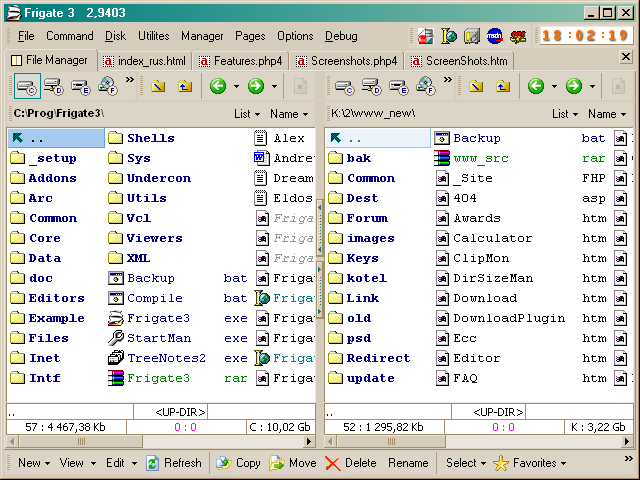
Task: Go to root folder in right panel
Action: (x=476, y=86)
